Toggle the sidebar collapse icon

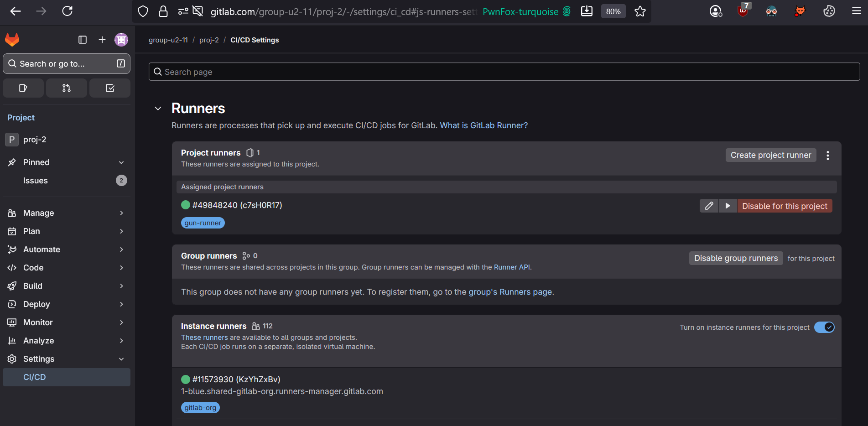(x=83, y=40)
